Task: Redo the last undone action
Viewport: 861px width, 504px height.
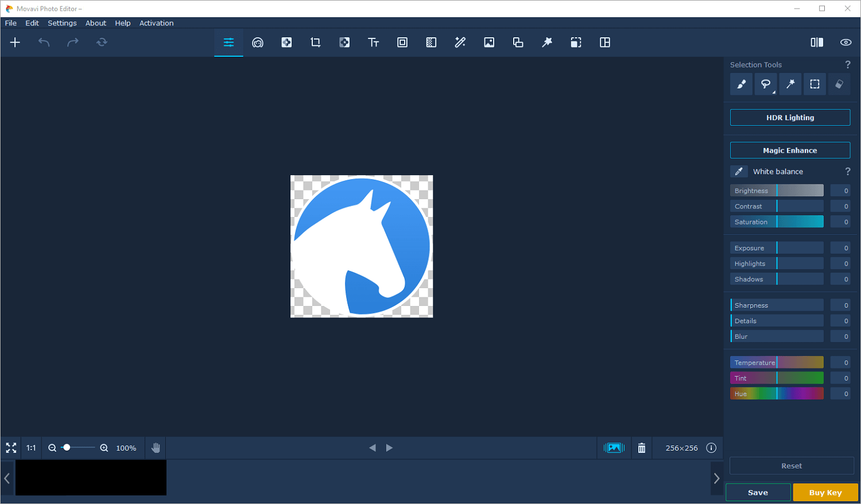Action: click(73, 42)
